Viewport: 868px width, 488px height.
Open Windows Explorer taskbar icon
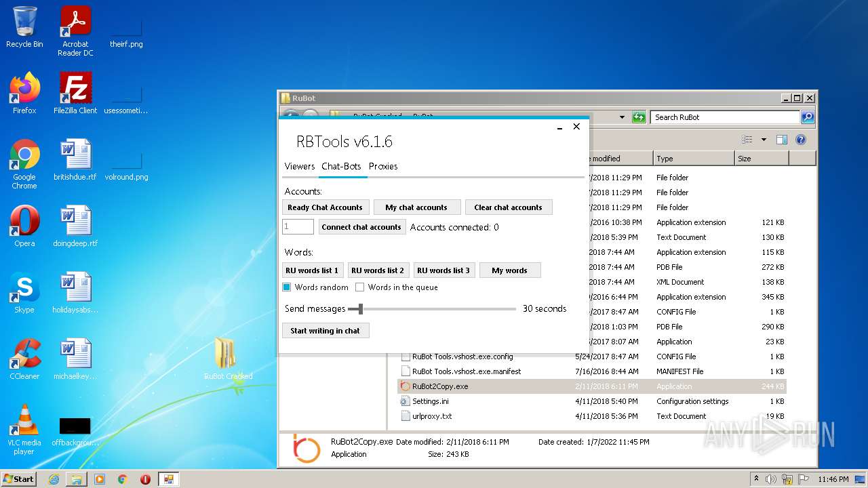tap(77, 479)
